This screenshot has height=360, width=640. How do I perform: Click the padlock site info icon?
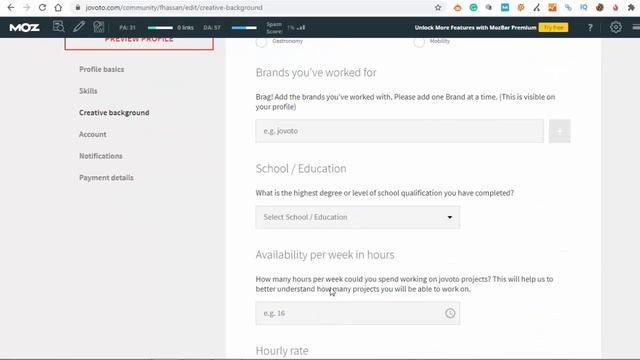(78, 7)
